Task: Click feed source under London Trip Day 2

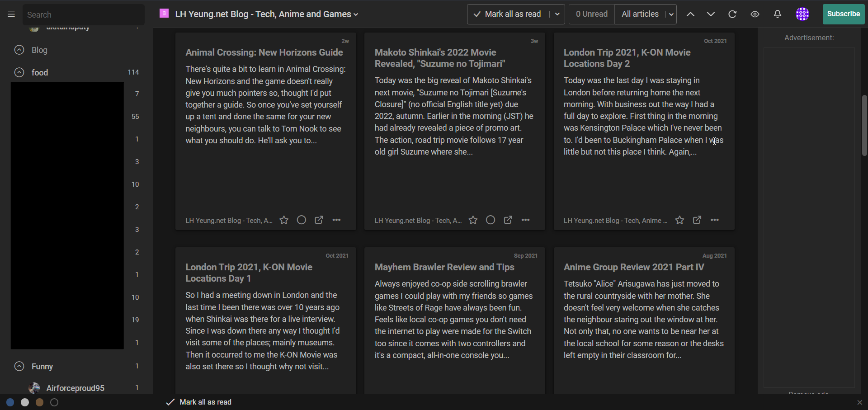Action: (615, 221)
